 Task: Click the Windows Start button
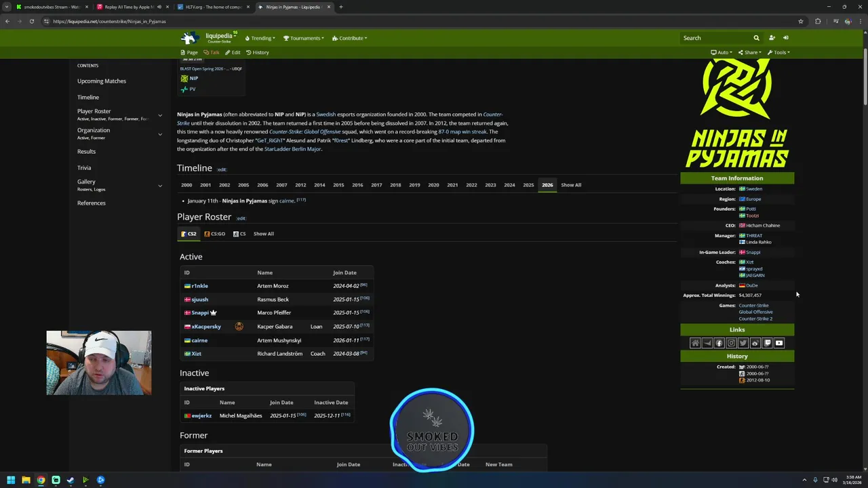(11, 480)
